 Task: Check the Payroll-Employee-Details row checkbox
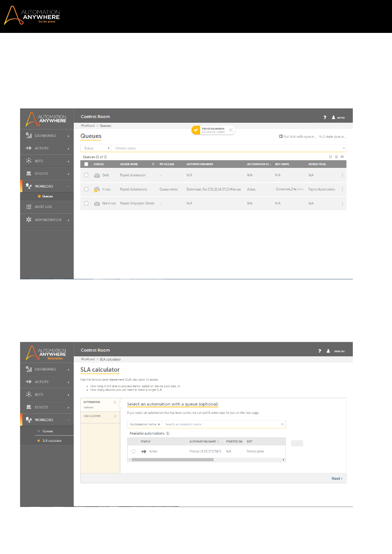pyautogui.click(x=86, y=204)
